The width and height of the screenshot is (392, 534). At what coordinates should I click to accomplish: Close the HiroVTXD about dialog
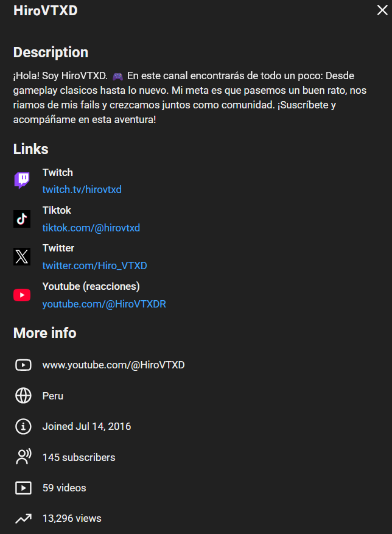pos(382,10)
